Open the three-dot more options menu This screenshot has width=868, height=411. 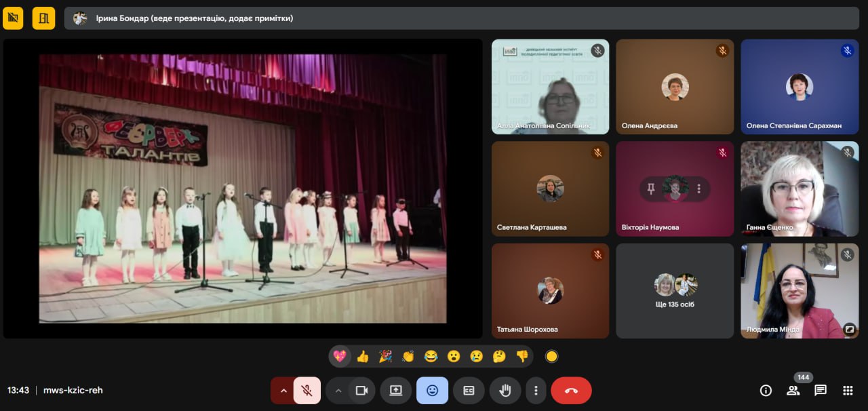point(536,391)
